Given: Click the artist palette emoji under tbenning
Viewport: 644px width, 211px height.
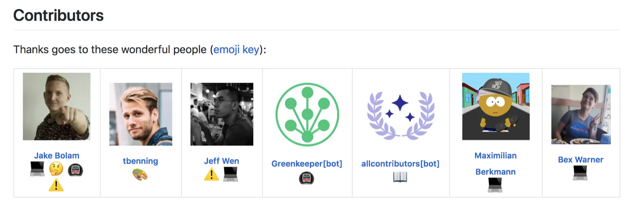Looking at the screenshot, I should pos(140,175).
